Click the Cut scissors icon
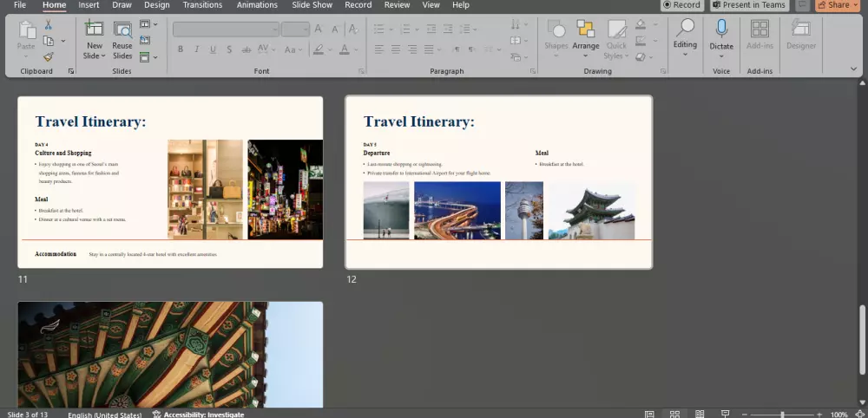 tap(47, 25)
